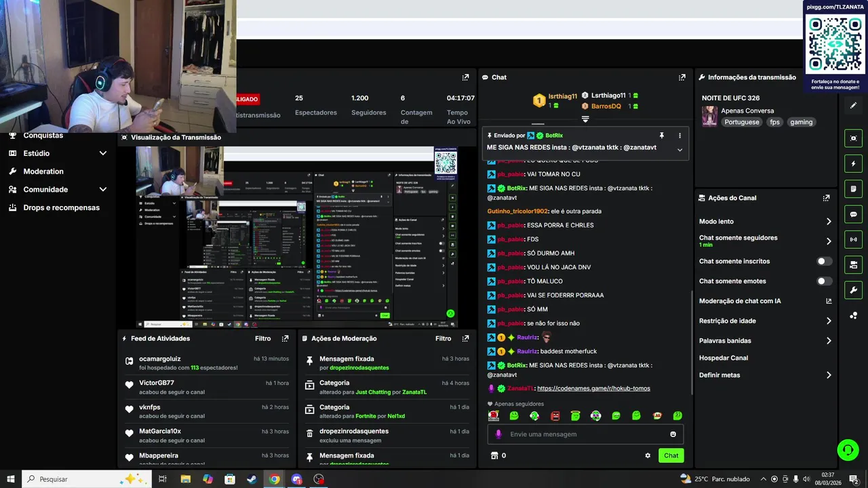The width and height of the screenshot is (868, 488).
Task: Click the stream preview thumbnail
Action: pyautogui.click(x=297, y=237)
